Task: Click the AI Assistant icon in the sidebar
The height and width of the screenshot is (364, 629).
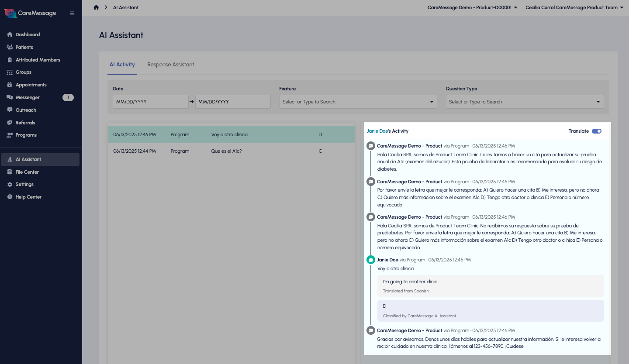Action: 10,160
